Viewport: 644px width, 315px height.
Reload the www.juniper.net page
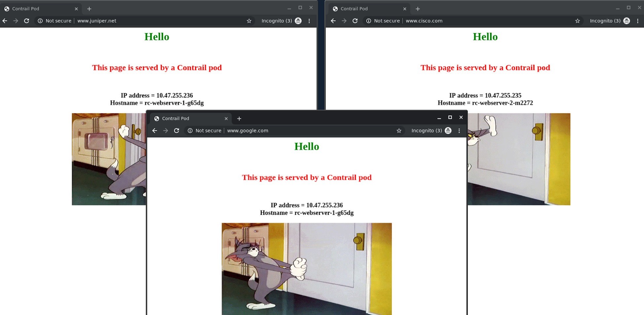click(27, 21)
